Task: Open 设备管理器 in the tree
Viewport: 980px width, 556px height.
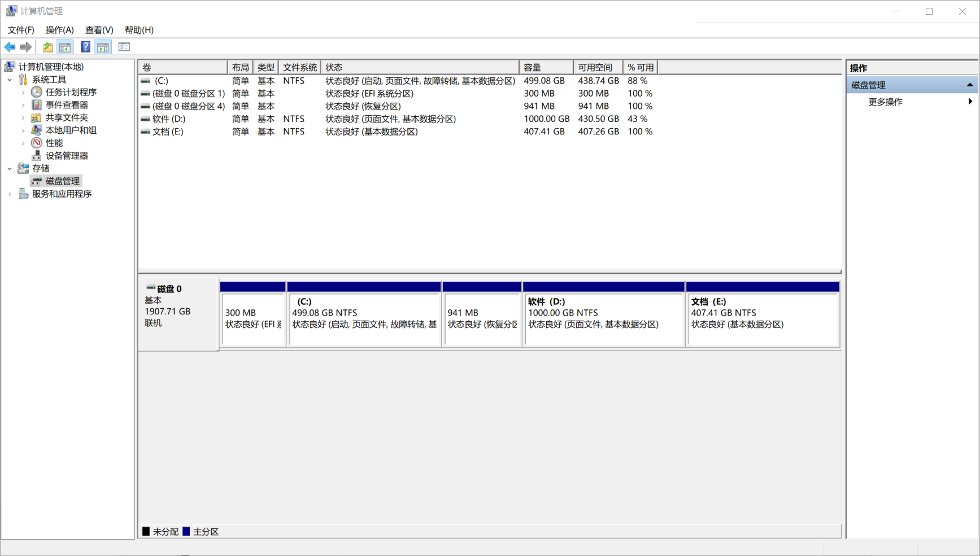Action: coord(67,156)
